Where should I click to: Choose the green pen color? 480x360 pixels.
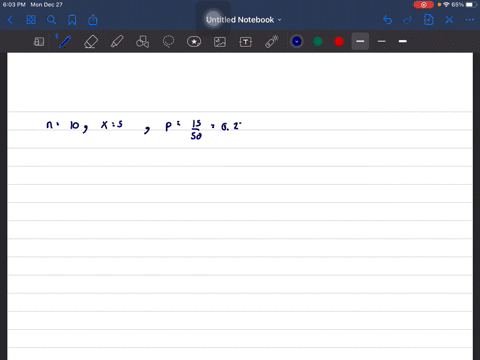point(318,41)
